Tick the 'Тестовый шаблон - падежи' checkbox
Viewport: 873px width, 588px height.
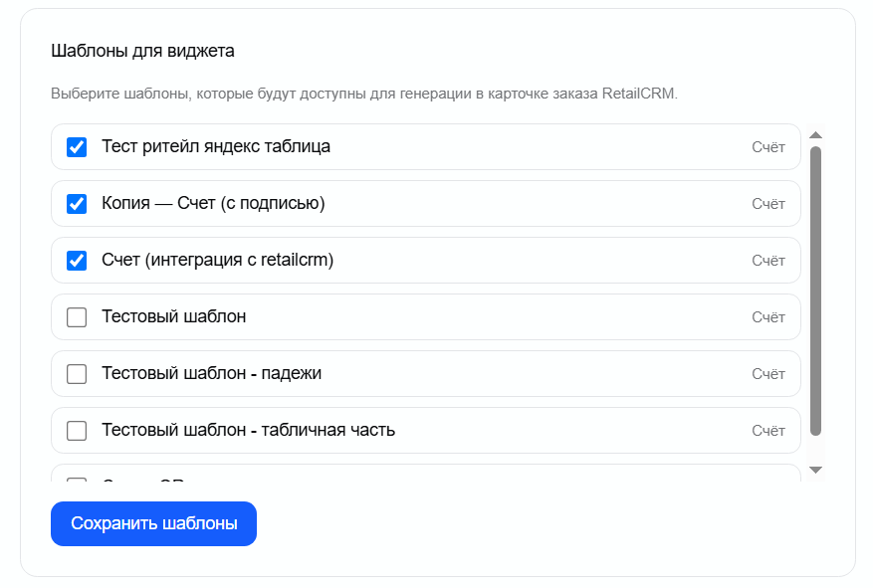[77, 374]
